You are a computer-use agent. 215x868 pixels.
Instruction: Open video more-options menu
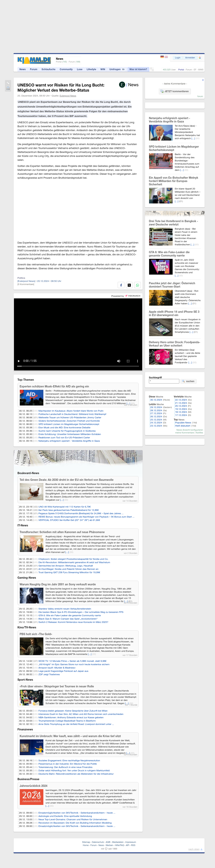(137, 361)
